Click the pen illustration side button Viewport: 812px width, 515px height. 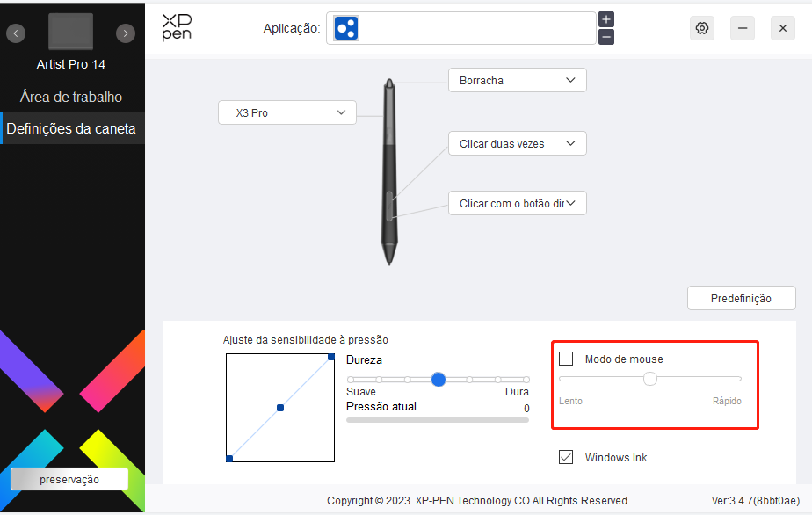(389, 206)
